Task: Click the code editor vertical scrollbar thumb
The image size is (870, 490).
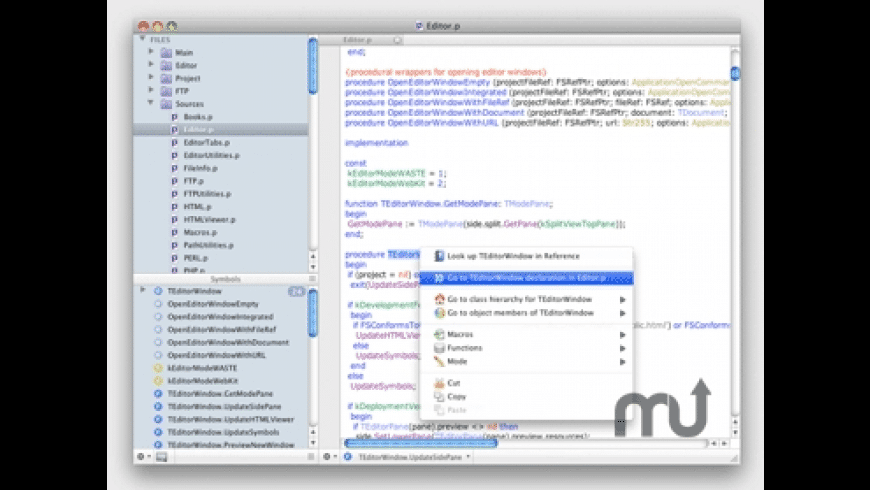Action: [735, 73]
